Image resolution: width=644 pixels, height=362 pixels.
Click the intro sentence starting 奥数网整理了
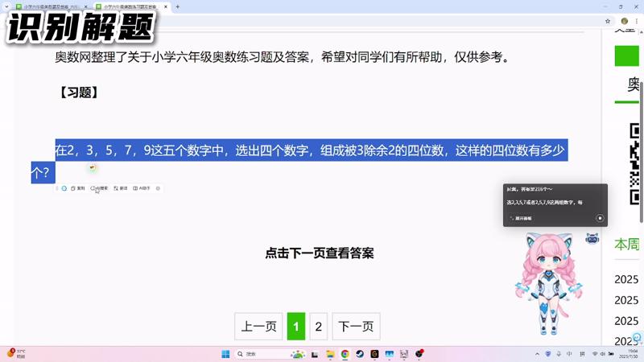pyautogui.click(x=283, y=57)
